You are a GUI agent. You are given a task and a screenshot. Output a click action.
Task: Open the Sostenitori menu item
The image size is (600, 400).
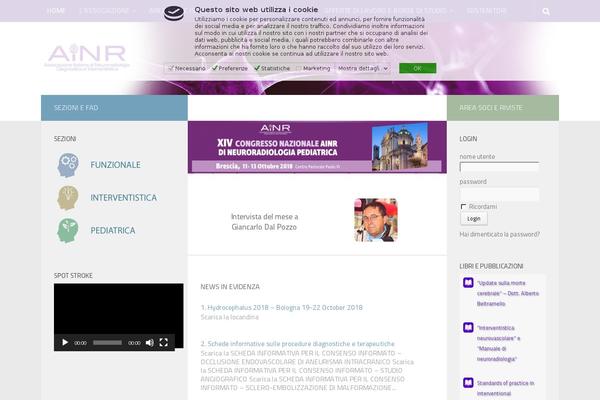tap(486, 11)
